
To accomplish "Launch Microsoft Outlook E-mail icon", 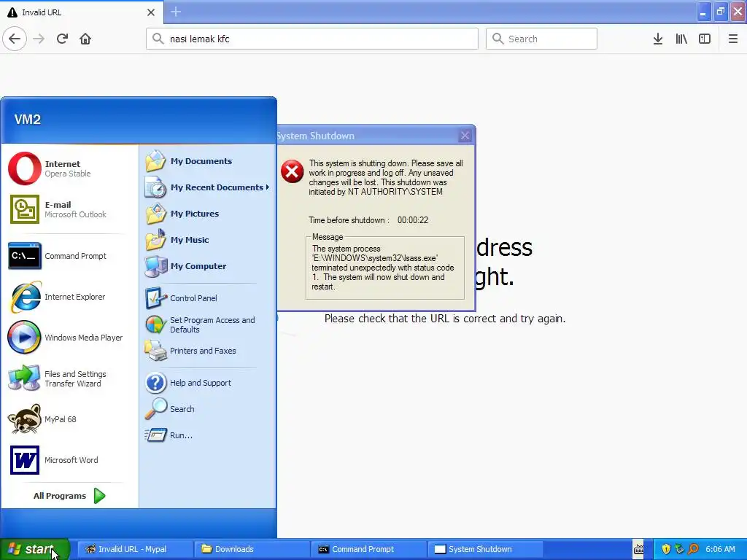I will 25,209.
